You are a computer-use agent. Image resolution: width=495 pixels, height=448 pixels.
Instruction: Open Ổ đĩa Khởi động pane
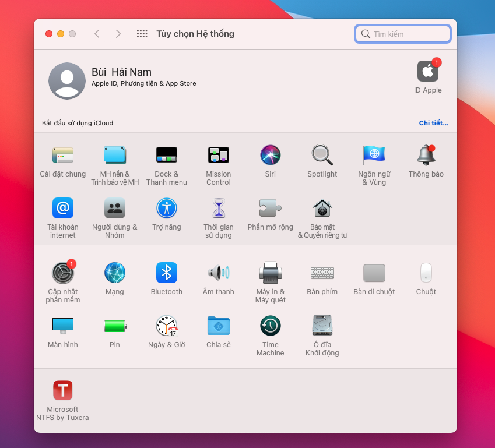322,326
